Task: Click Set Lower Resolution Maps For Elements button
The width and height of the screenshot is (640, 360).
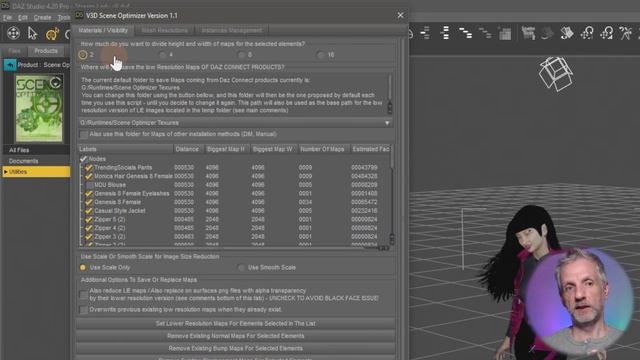Action: (236, 324)
